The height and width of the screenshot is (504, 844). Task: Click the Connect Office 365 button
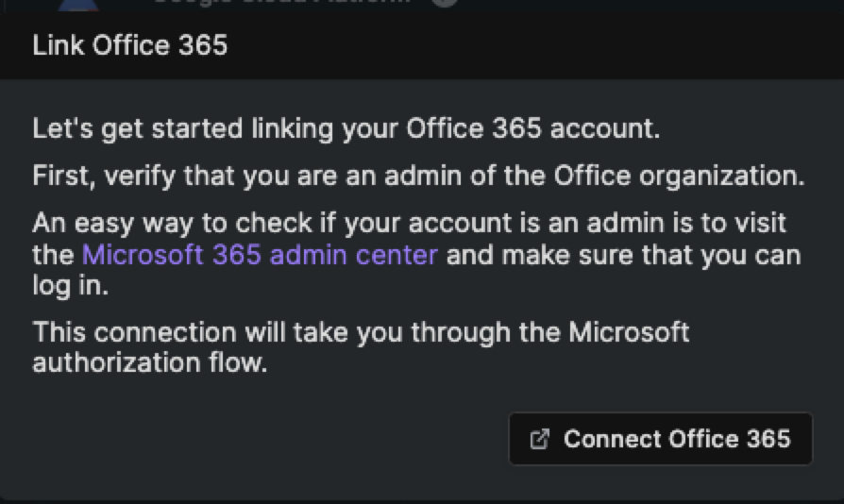coord(661,439)
